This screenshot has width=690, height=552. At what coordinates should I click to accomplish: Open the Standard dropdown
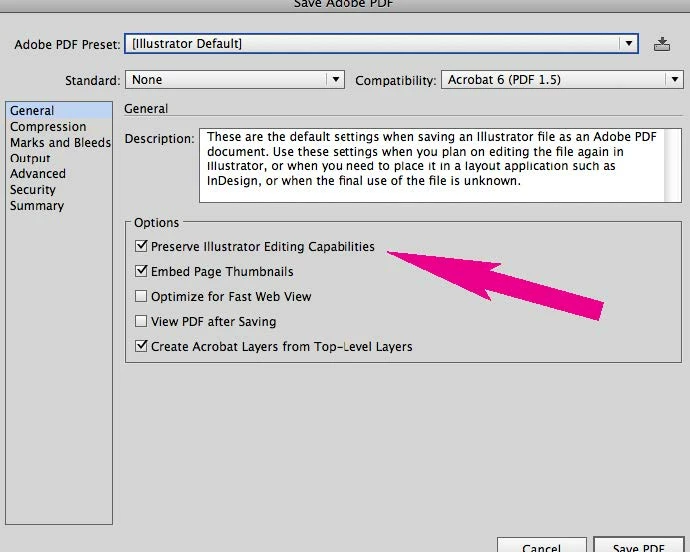235,80
